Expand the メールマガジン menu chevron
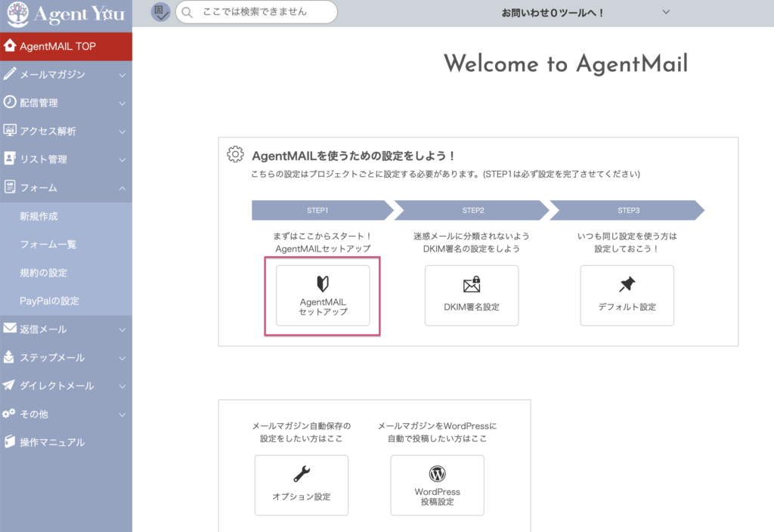This screenshot has width=774, height=532. [x=122, y=75]
